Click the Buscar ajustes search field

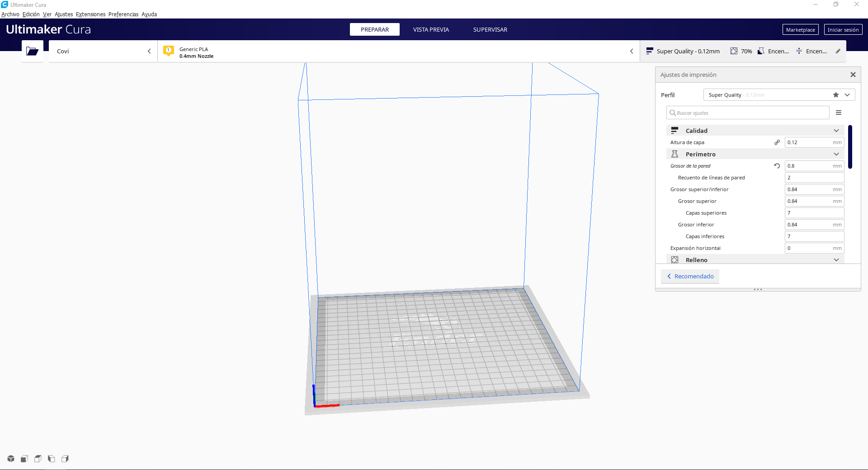point(748,113)
